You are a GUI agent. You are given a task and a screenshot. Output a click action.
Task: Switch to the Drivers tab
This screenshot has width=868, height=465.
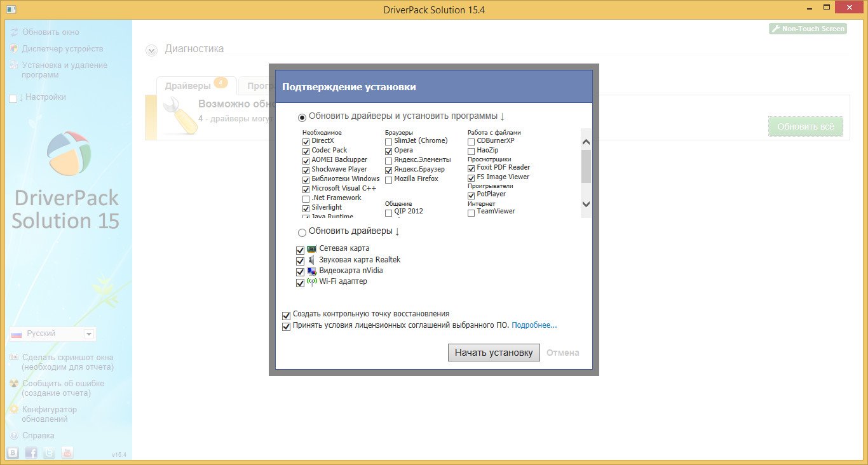click(196, 86)
